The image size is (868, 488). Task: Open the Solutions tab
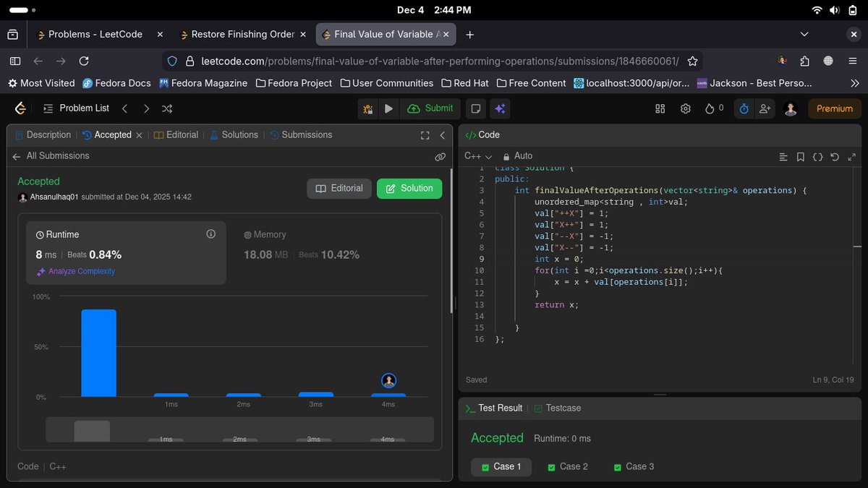pyautogui.click(x=234, y=135)
